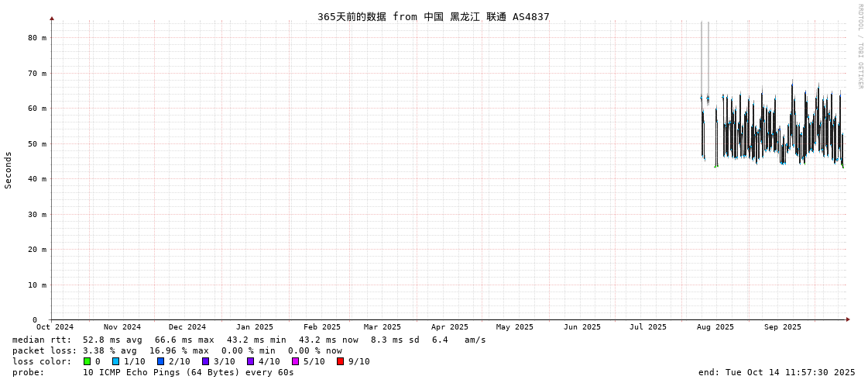868x383 pixels.
Task: Click the packet loss statistics line
Action: (177, 350)
